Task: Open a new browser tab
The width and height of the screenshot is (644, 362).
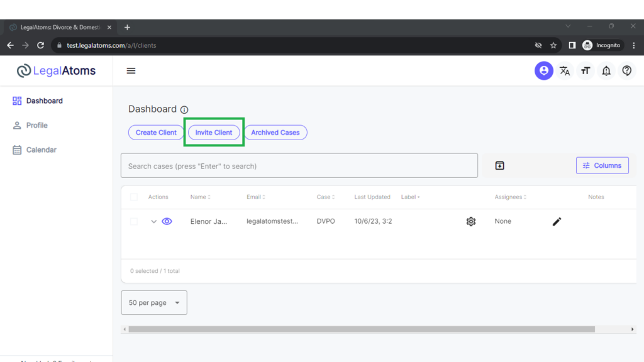Action: click(x=127, y=28)
